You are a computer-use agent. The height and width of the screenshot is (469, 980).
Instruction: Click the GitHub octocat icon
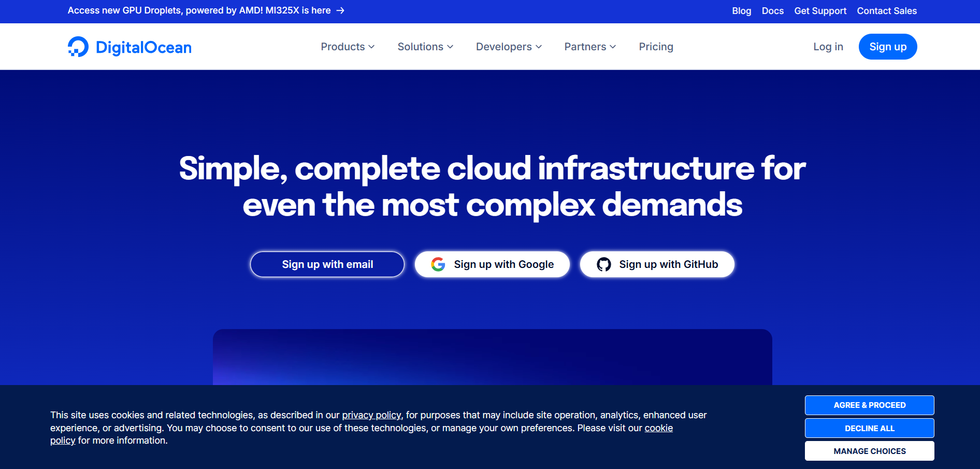coord(603,264)
